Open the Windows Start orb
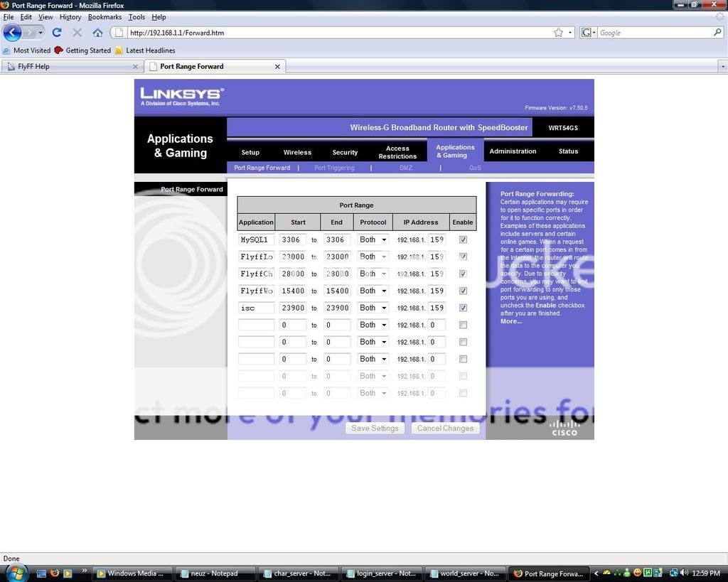Screen dimensions: 728x582 (15, 572)
